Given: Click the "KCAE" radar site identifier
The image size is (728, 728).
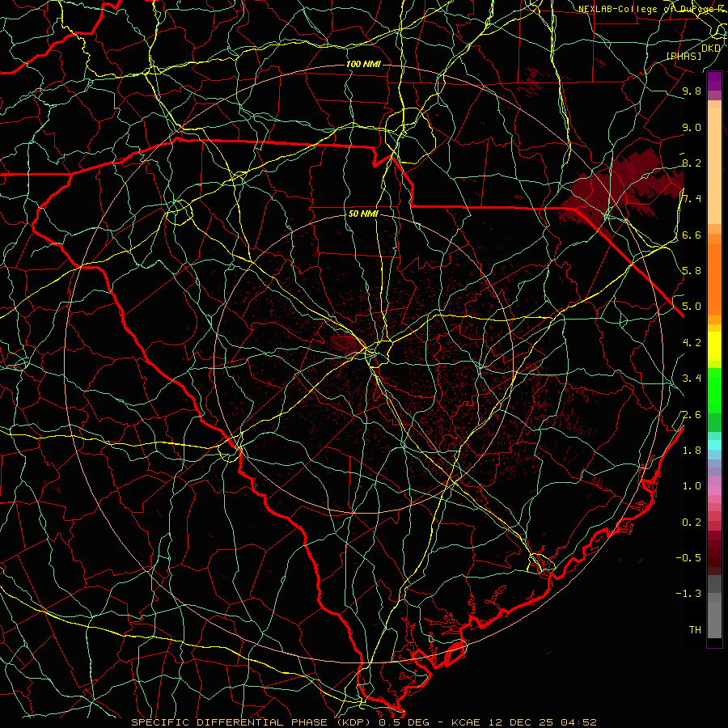Looking at the screenshot, I should [x=466, y=722].
